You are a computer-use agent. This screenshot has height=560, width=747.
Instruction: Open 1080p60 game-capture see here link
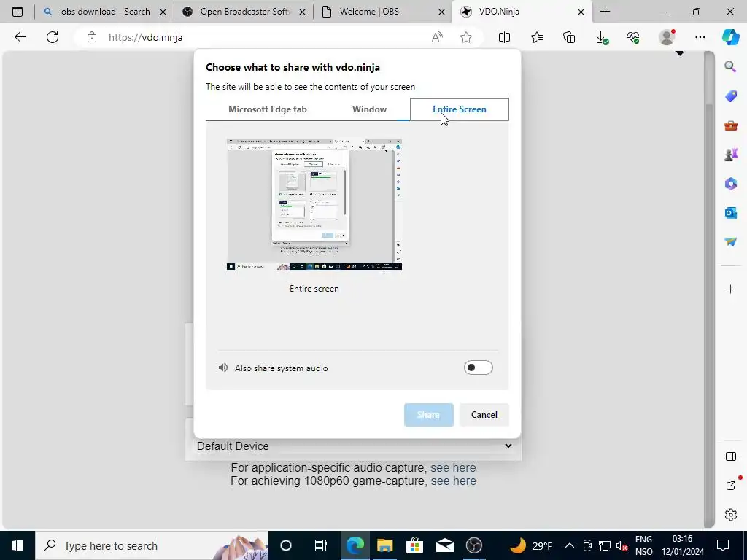454,481
